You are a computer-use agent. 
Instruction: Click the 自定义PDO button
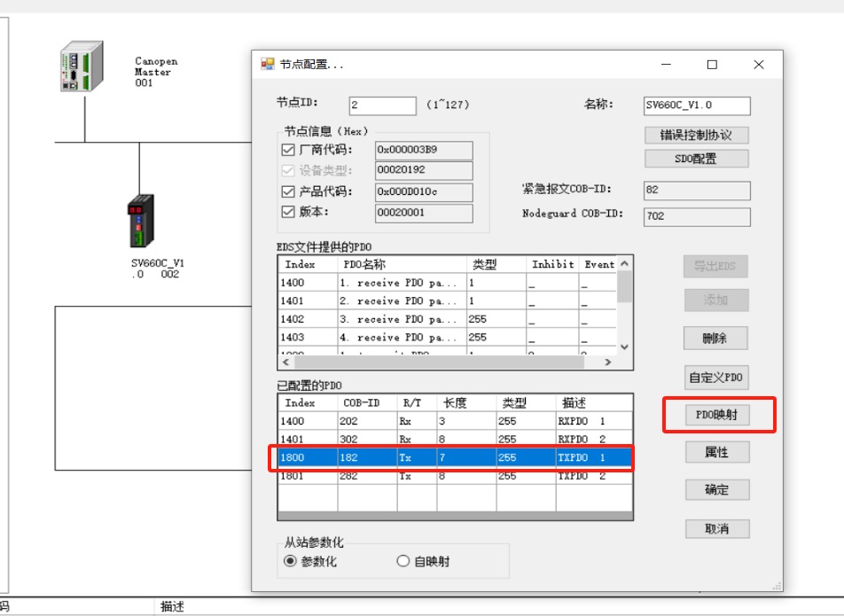pos(716,377)
